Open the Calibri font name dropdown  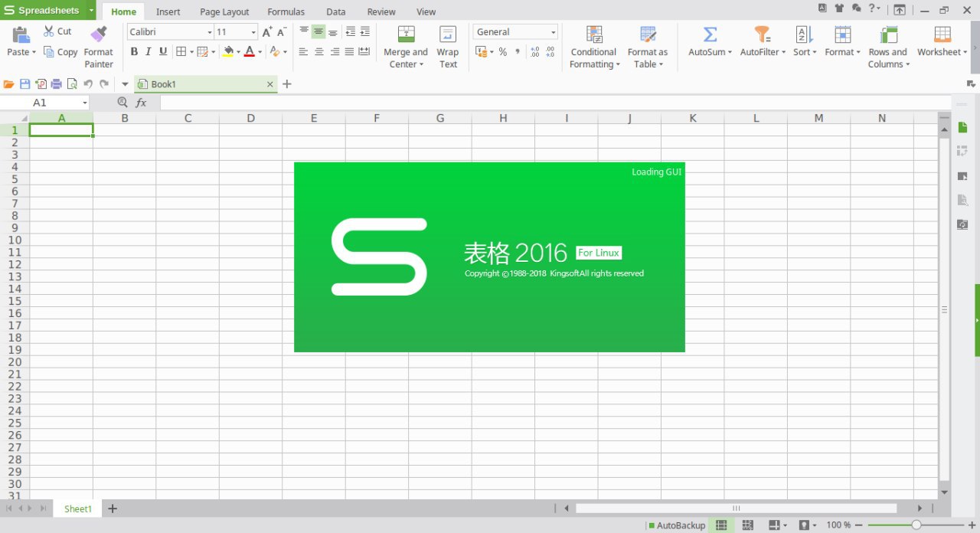click(x=210, y=32)
